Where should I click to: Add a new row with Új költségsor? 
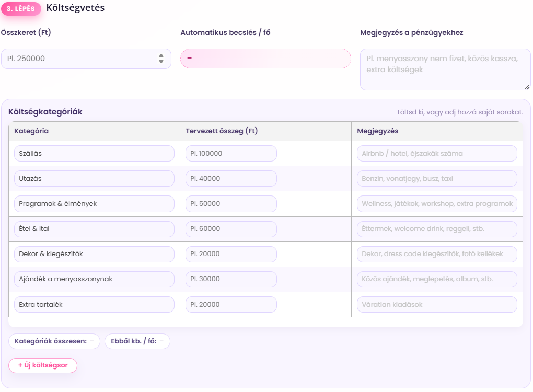[43, 365]
